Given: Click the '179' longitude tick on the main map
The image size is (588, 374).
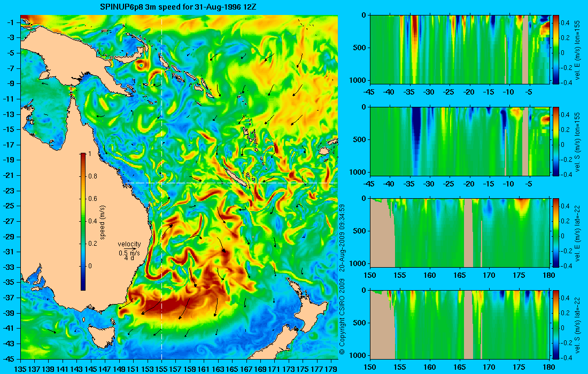Looking at the screenshot, I should 331,369.
